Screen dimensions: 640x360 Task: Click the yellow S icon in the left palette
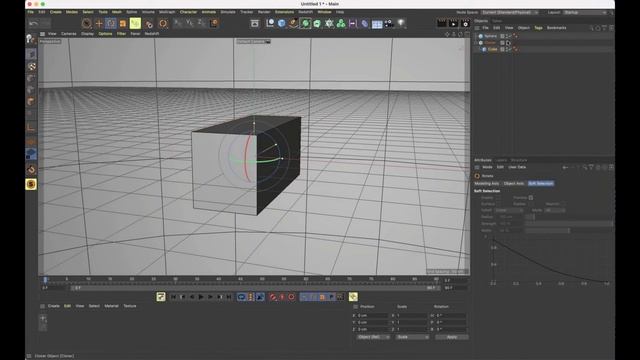click(x=31, y=184)
